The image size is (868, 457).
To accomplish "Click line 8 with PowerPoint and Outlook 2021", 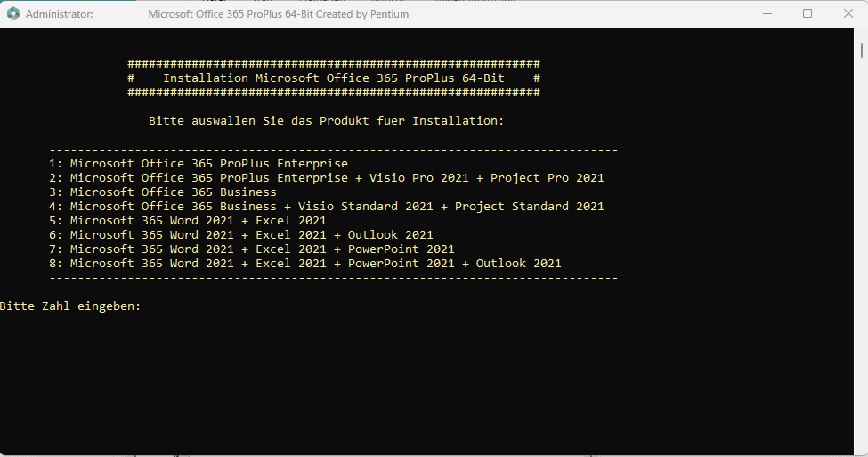I will 305,263.
